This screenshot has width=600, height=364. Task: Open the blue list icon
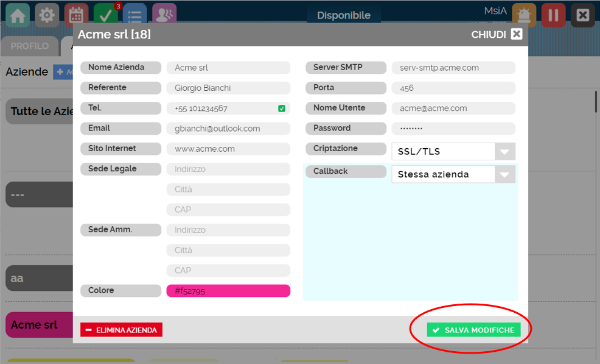(135, 15)
